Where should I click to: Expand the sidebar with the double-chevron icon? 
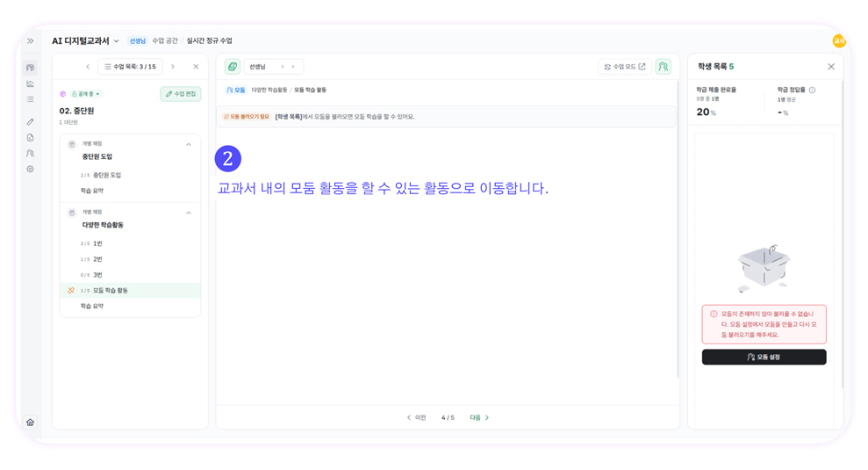[31, 41]
